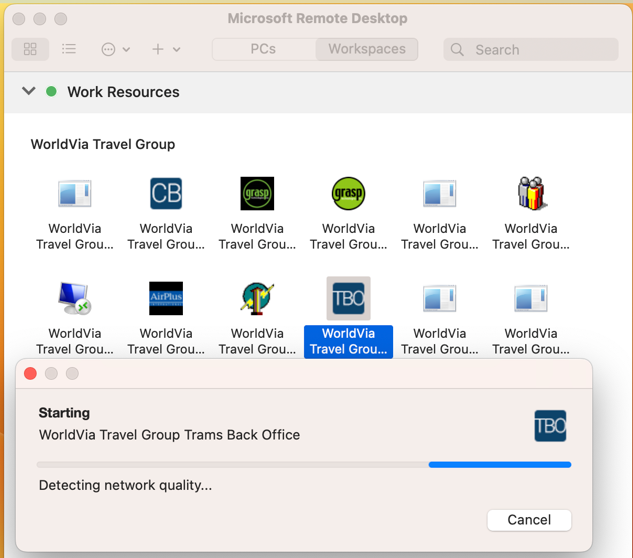Click the Starting heading in dialog
The image size is (633, 558).
pyautogui.click(x=64, y=413)
